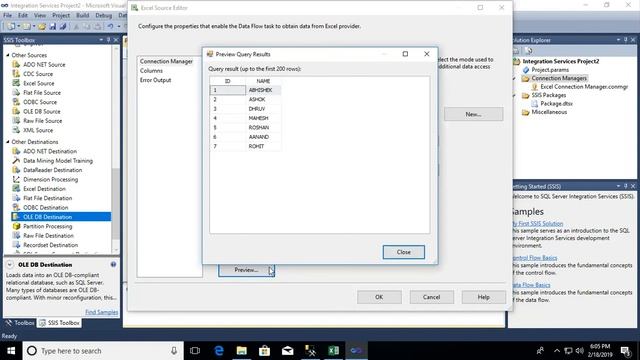The width and height of the screenshot is (640, 360).
Task: Click Save icon in Visual Studio toolbar
Action: click(52, 27)
